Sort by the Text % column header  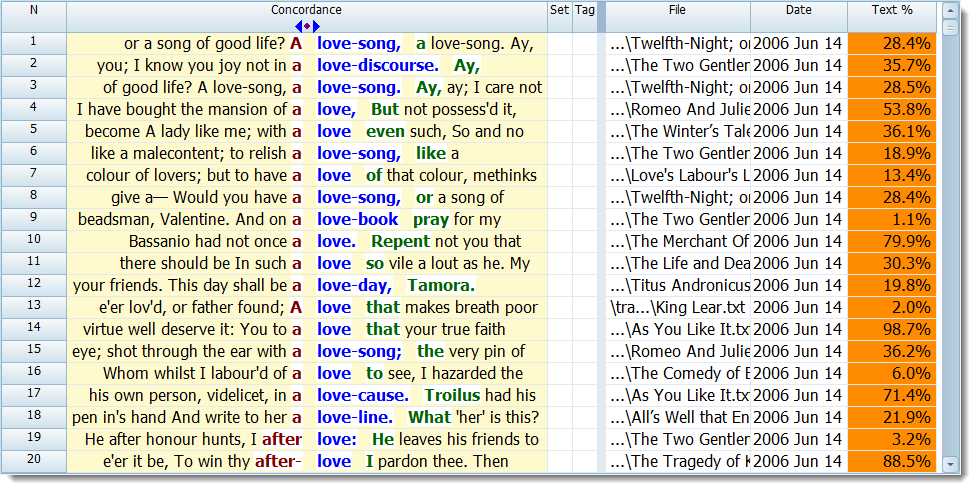(892, 17)
